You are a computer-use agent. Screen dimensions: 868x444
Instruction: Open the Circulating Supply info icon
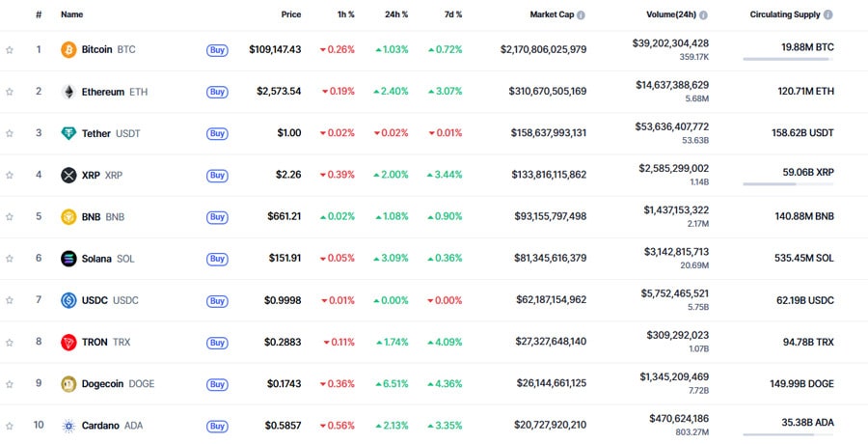pos(828,15)
